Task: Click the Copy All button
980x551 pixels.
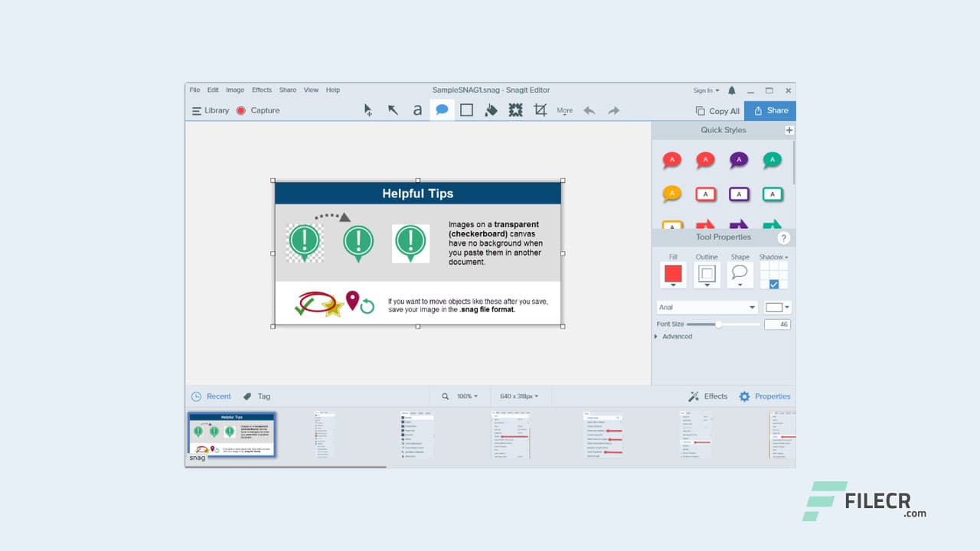Action: (x=717, y=110)
